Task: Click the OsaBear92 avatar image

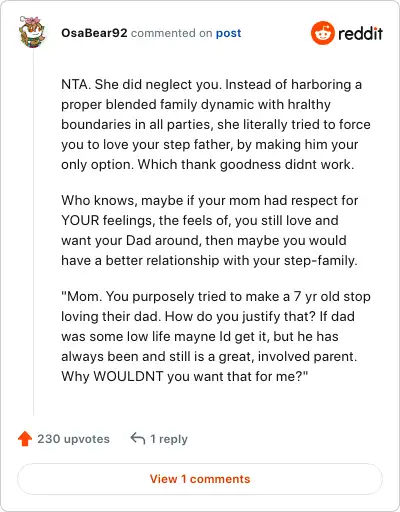Action: [32, 32]
